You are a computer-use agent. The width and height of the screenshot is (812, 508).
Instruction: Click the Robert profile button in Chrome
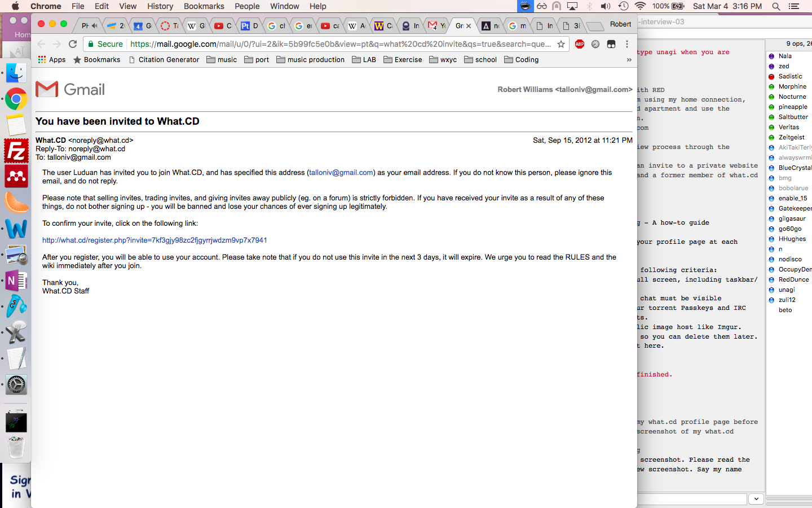(620, 24)
